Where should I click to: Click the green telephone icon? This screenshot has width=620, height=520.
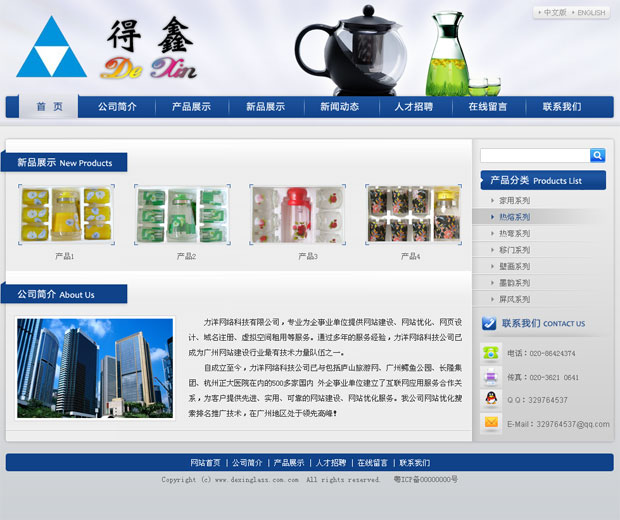pyautogui.click(x=491, y=352)
